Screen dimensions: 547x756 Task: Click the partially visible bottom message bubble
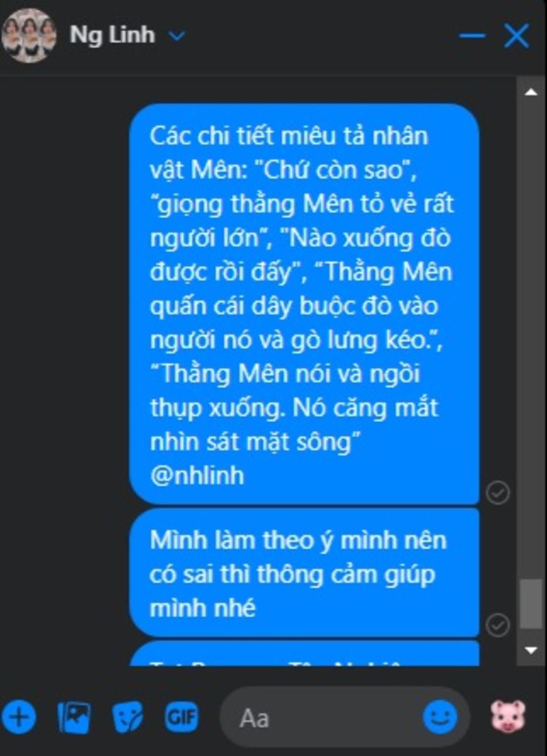click(304, 653)
